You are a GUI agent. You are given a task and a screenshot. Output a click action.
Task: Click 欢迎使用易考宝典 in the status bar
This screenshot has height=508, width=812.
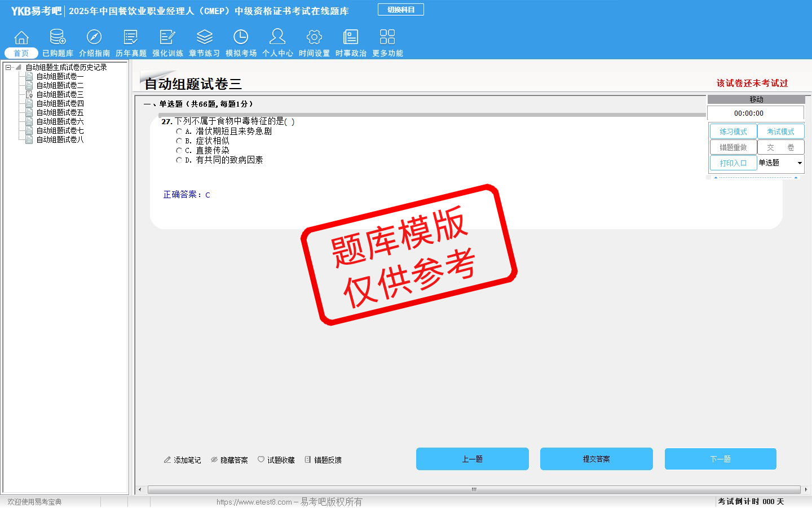[x=34, y=502]
